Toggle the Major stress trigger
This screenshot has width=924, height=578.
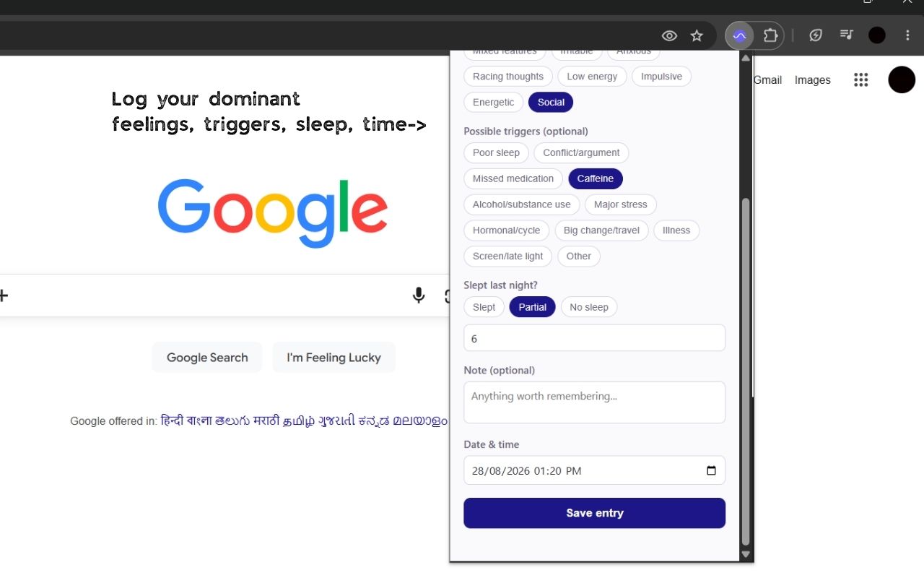(x=621, y=205)
